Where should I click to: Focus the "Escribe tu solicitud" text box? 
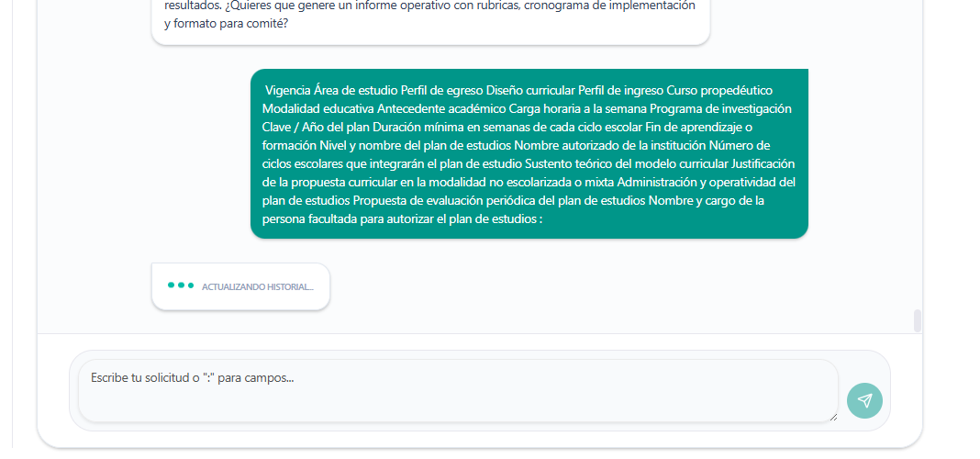tap(457, 390)
